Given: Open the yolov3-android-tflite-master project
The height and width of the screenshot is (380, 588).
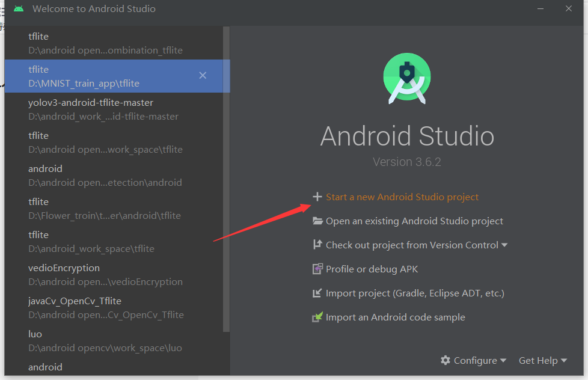Looking at the screenshot, I should tap(114, 109).
